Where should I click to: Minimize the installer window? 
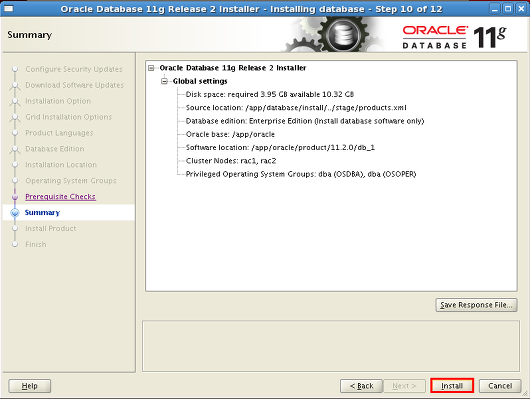click(x=495, y=9)
